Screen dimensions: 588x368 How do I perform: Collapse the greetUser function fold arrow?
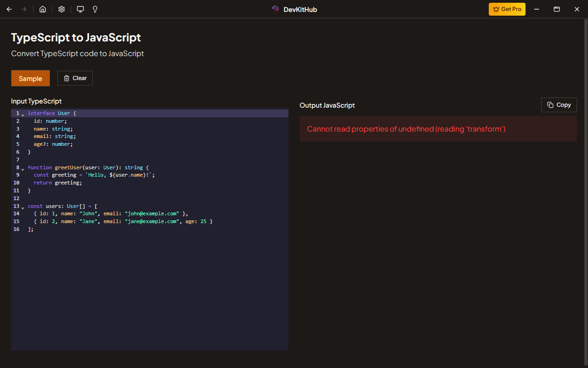23,169
